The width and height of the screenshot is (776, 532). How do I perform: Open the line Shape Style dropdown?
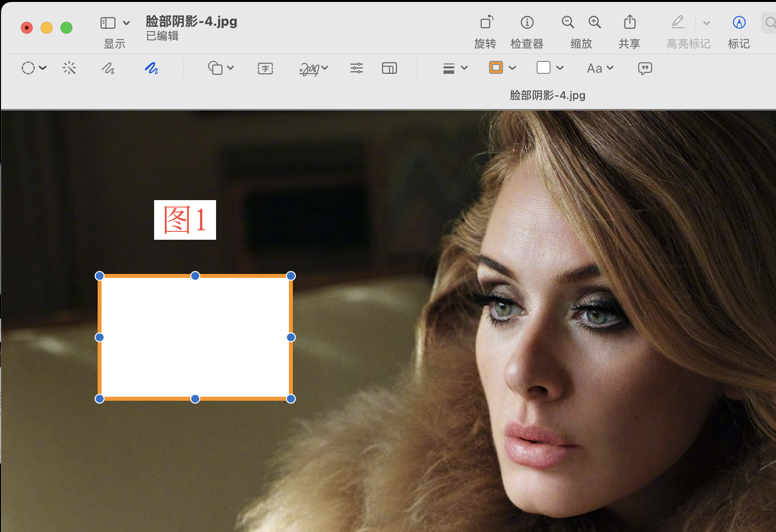[x=455, y=68]
